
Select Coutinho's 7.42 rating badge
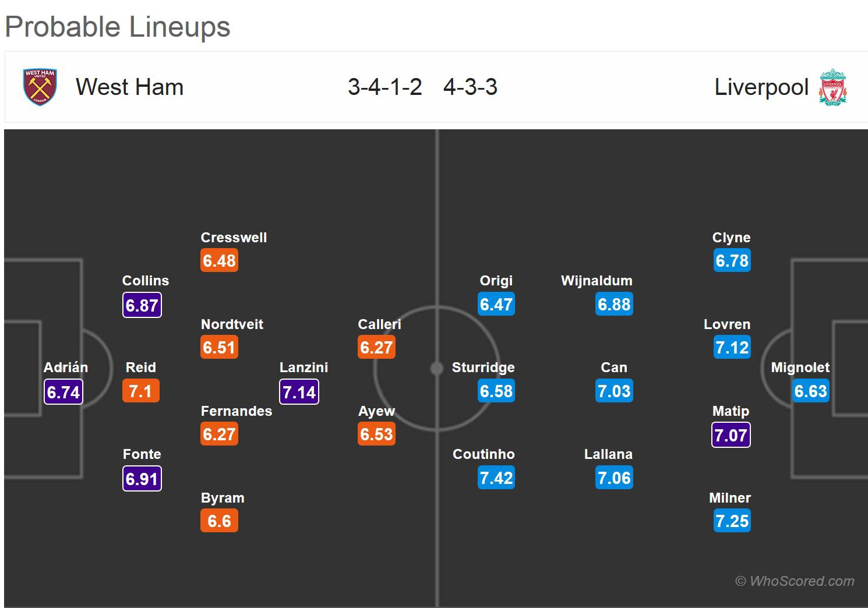tap(496, 478)
